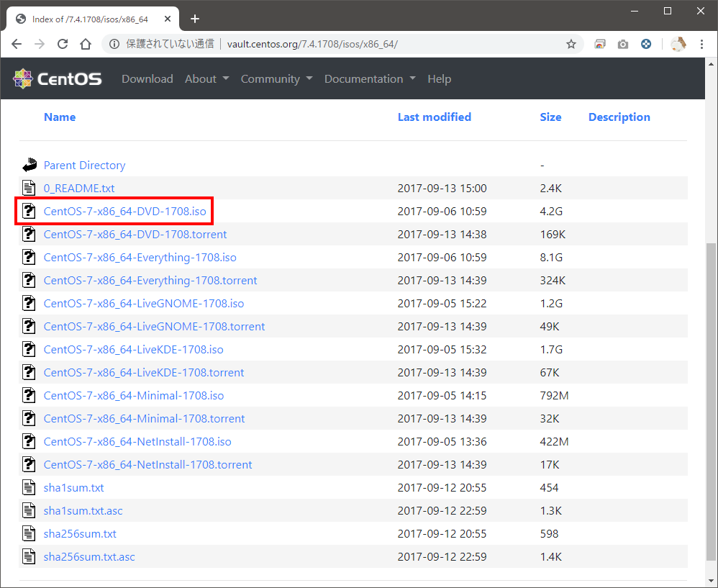Image resolution: width=718 pixels, height=588 pixels.
Task: Click the size value 4.2G
Action: tap(551, 211)
